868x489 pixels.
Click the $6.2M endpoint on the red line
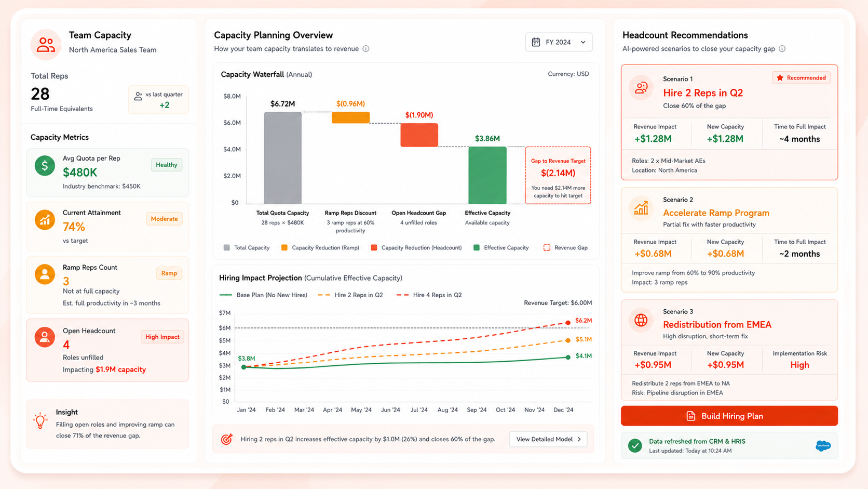coord(568,323)
